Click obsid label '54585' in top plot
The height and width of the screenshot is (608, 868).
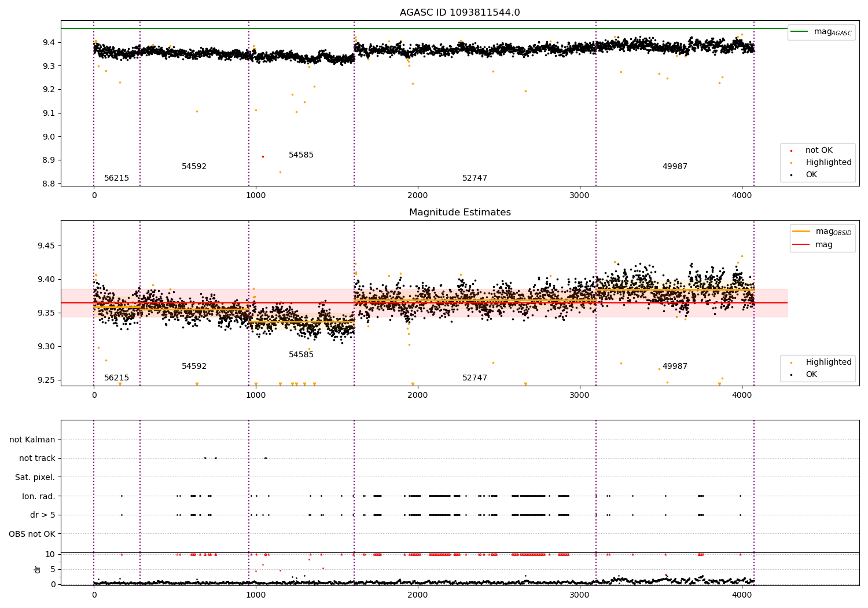[x=301, y=155]
